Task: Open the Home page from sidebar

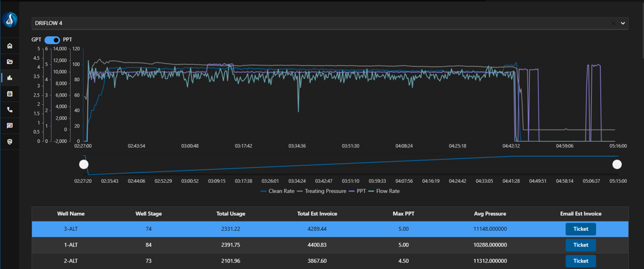Action: (10, 46)
